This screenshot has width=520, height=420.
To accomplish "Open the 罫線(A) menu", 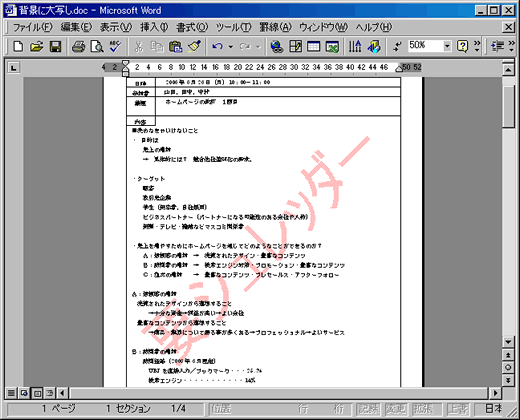I will point(275,27).
